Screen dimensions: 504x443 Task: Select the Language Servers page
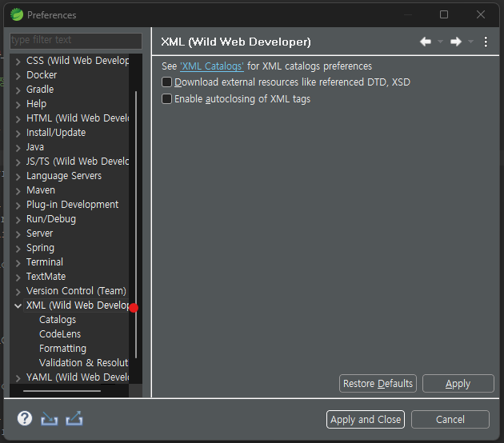(x=64, y=176)
